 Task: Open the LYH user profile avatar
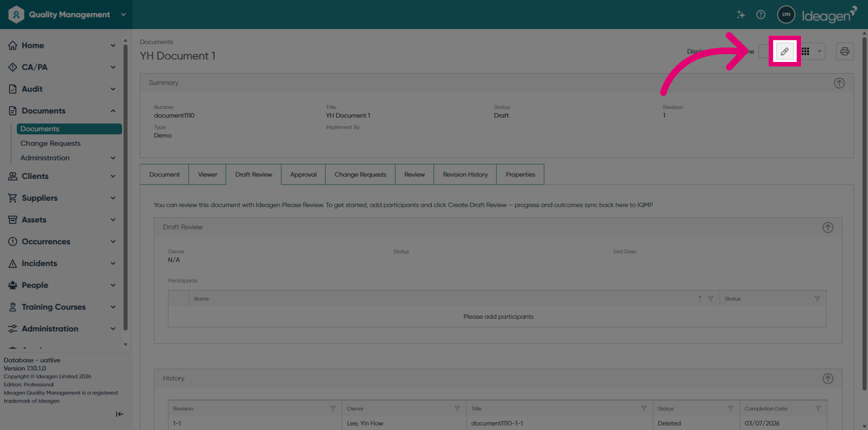786,14
